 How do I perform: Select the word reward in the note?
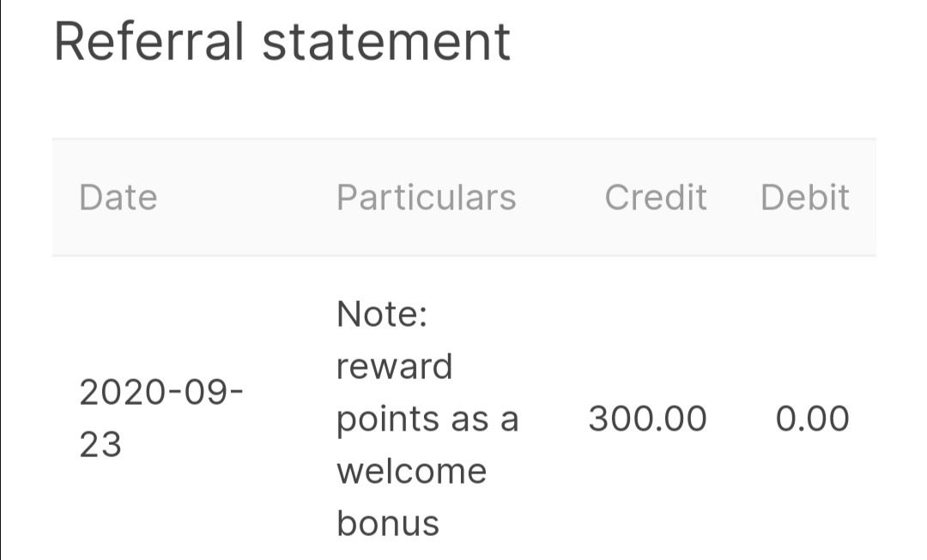coord(394,367)
